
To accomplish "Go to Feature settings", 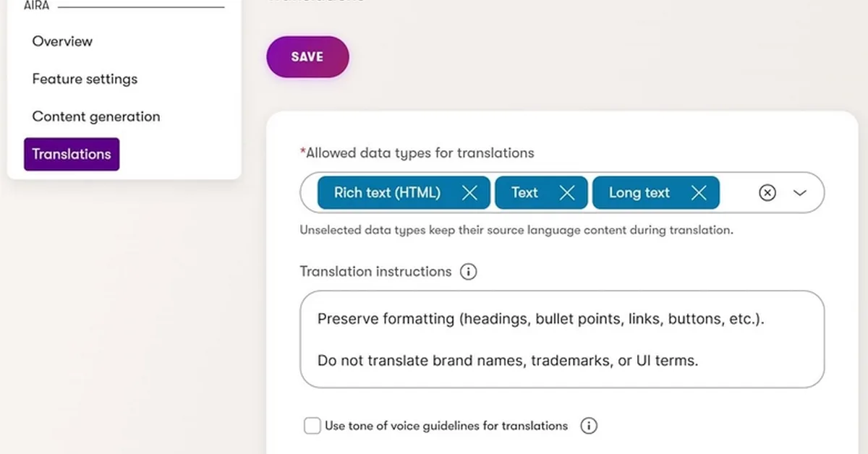I will coord(85,79).
